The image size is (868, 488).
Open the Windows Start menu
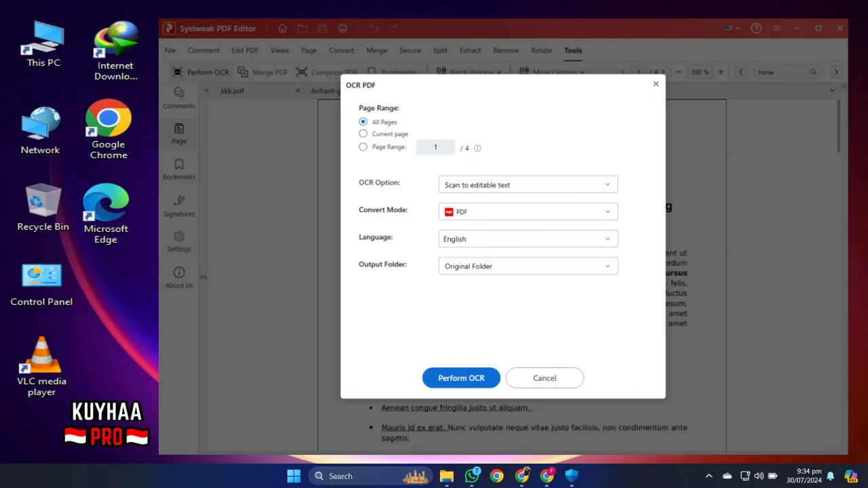[x=294, y=476]
